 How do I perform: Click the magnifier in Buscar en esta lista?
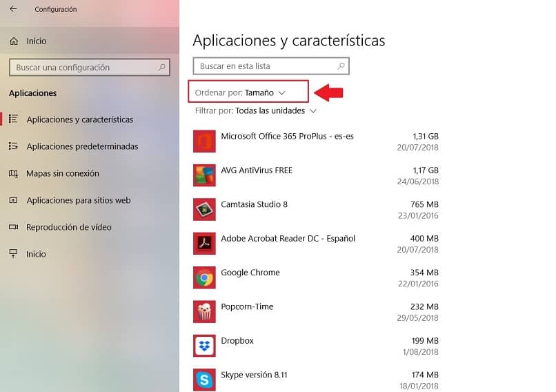pos(341,66)
